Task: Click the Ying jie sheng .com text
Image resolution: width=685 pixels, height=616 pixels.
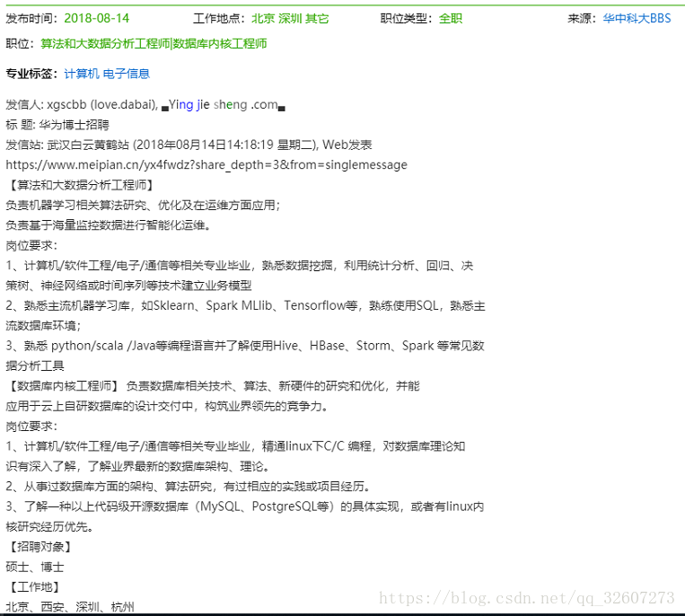Action: point(224,105)
